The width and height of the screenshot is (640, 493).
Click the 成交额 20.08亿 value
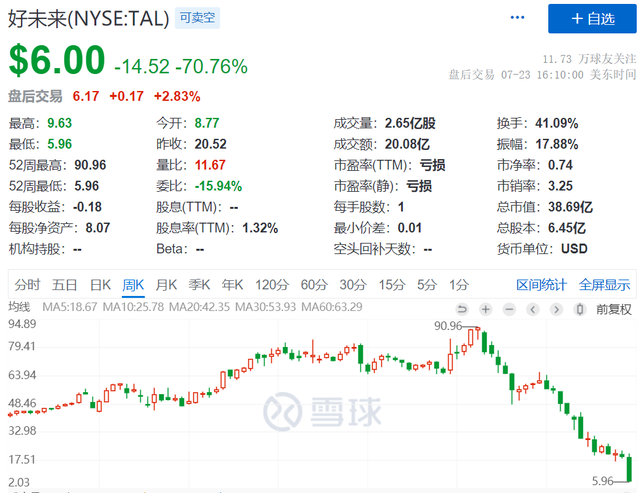[x=407, y=144]
